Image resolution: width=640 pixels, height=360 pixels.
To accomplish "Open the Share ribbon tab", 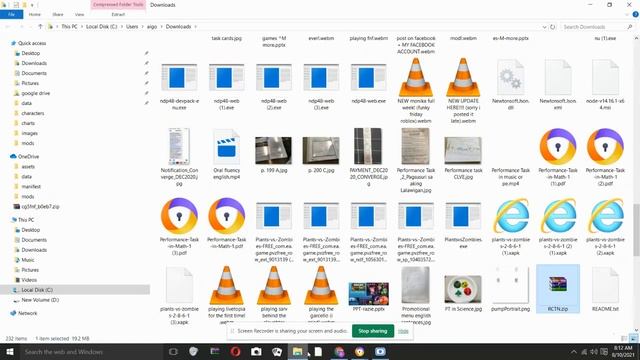I will [x=58, y=14].
